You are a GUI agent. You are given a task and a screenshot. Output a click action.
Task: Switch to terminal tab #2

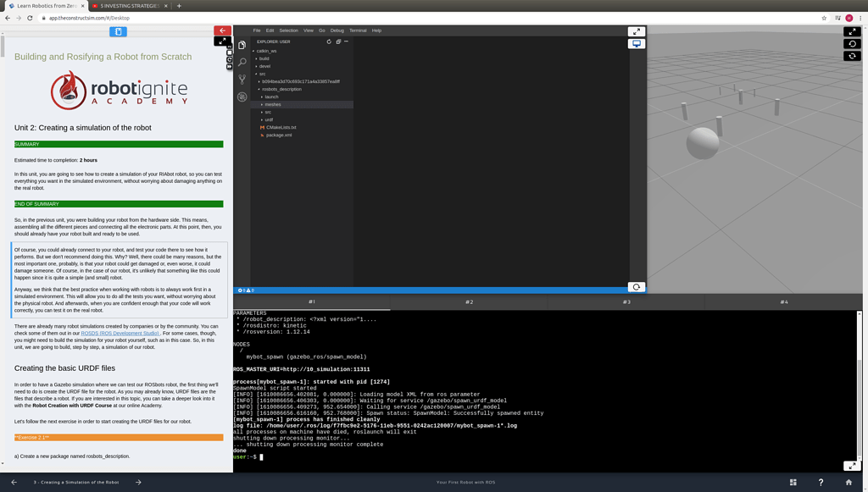[469, 301]
